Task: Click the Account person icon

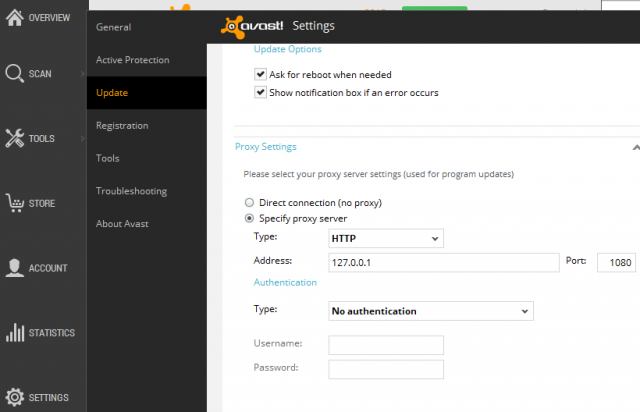Action: pyautogui.click(x=14, y=268)
